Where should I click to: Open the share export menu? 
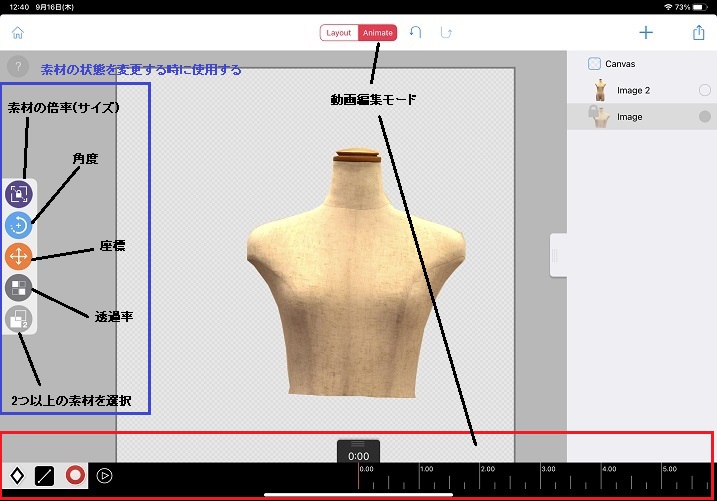698,33
